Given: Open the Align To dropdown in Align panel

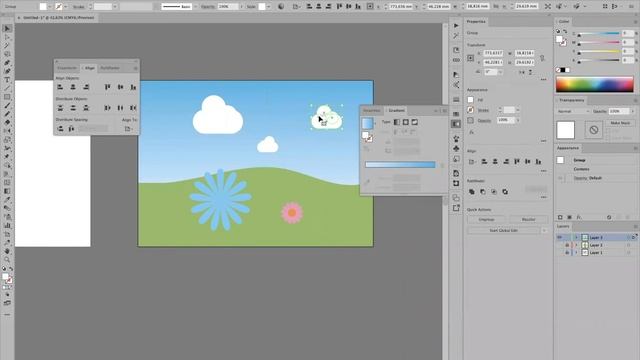Looking at the screenshot, I should pyautogui.click(x=129, y=129).
